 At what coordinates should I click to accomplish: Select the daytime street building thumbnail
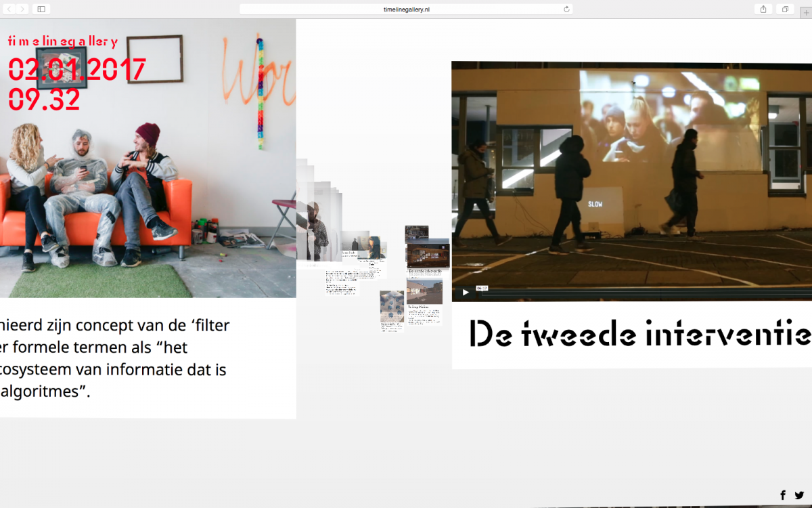(x=424, y=291)
